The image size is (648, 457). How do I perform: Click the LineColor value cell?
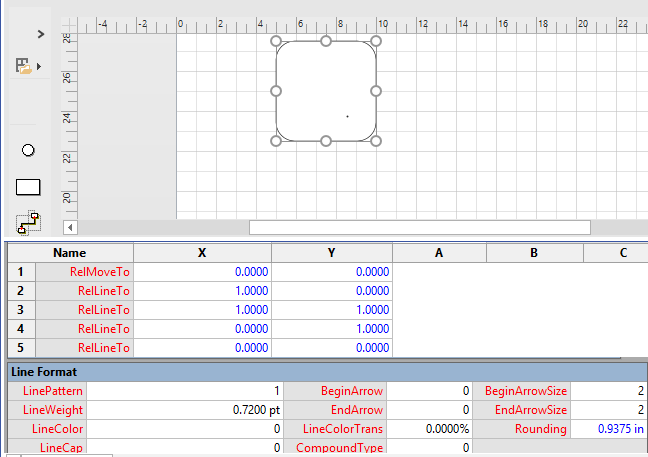click(185, 429)
